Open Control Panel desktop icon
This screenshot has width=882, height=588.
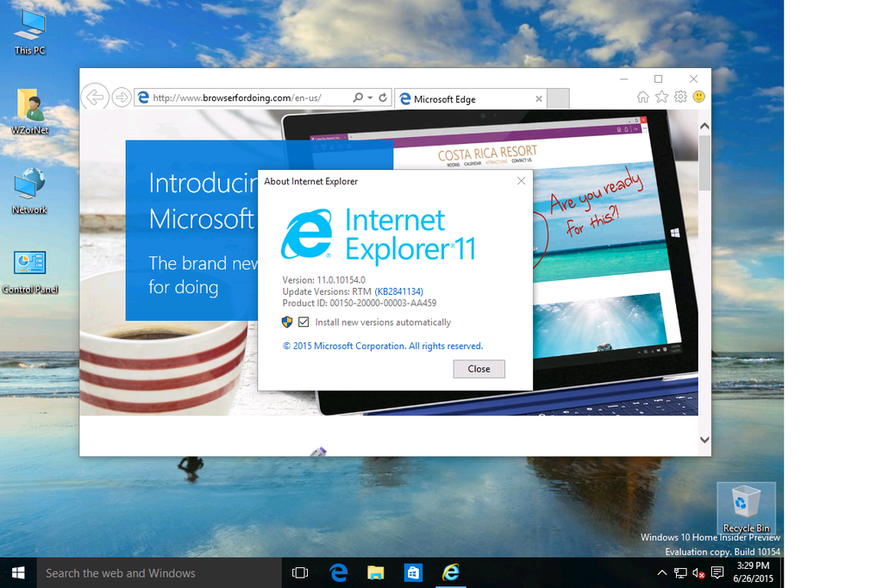tap(30, 272)
